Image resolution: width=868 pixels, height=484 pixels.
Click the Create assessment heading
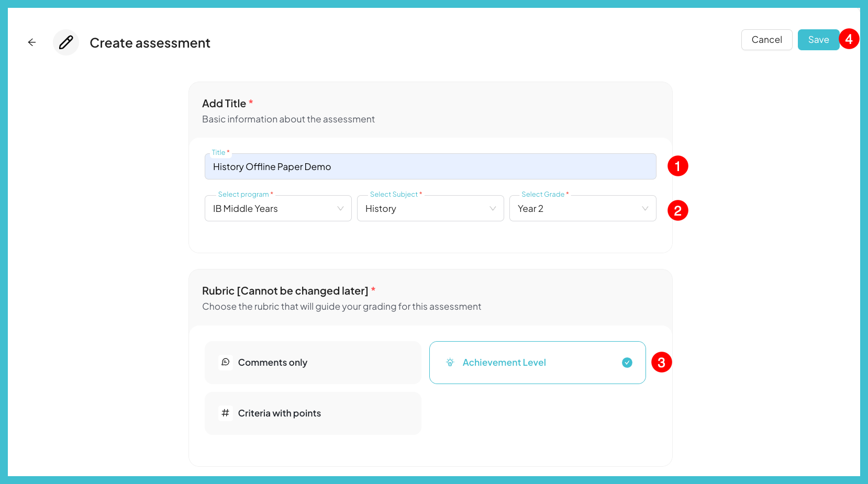(x=150, y=43)
